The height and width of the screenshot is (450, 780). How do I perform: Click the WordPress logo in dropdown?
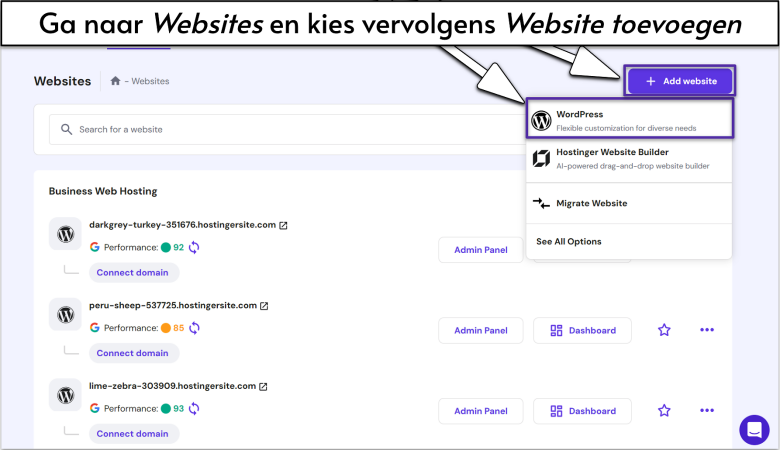(541, 120)
